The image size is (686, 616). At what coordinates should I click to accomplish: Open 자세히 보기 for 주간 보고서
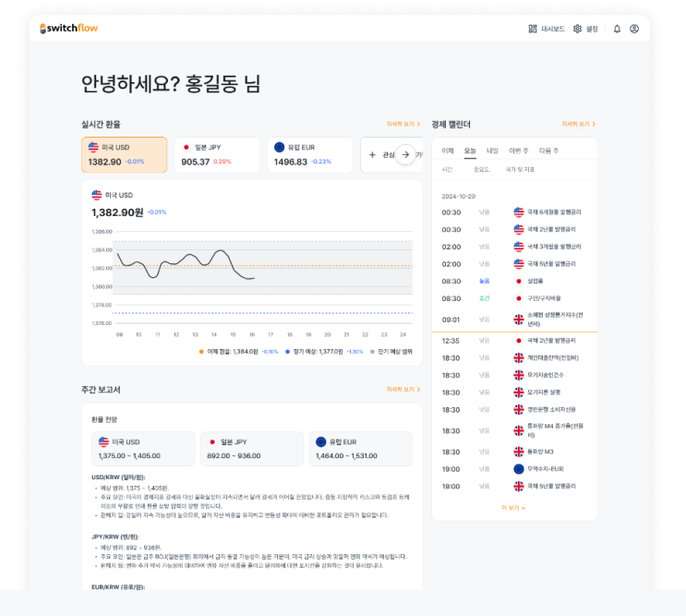coord(403,390)
